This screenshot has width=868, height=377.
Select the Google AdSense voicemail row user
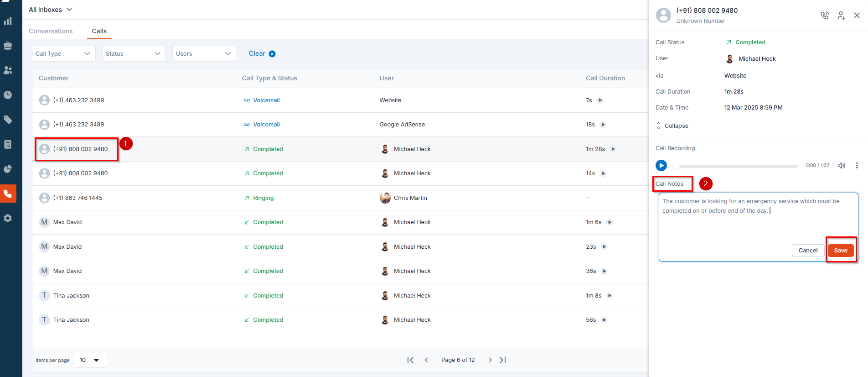click(402, 125)
